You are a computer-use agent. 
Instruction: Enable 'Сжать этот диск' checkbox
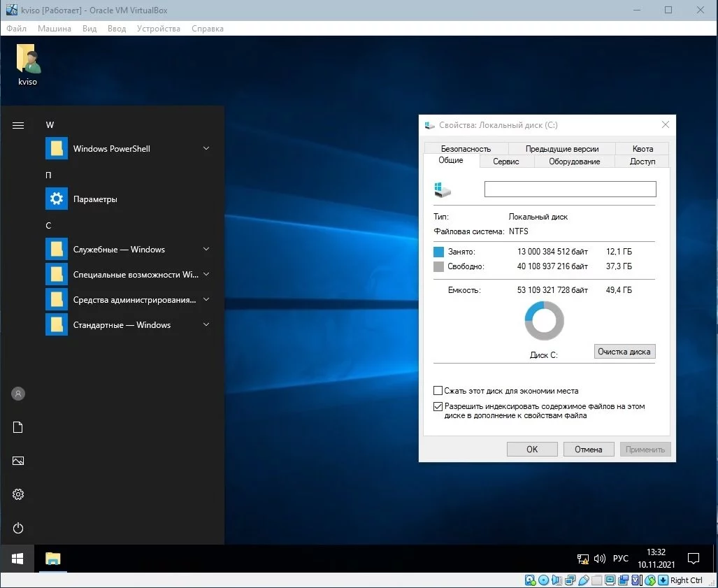coord(438,391)
